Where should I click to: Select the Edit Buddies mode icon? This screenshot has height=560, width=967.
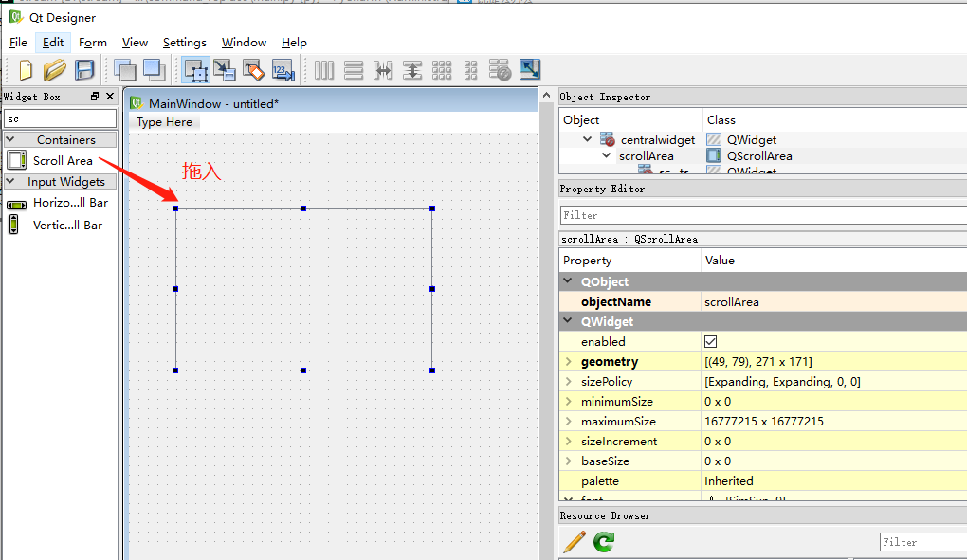tap(253, 70)
